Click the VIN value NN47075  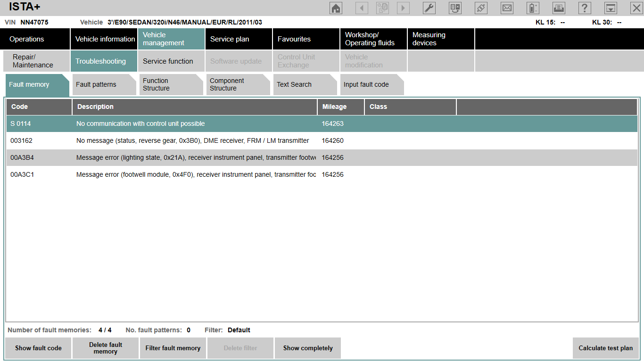pos(34,22)
